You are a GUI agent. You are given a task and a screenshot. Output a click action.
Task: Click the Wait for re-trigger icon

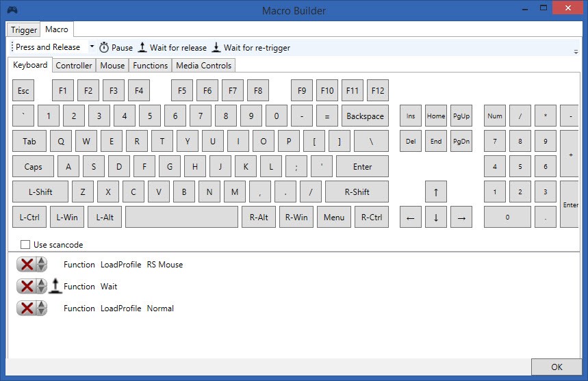pos(216,48)
